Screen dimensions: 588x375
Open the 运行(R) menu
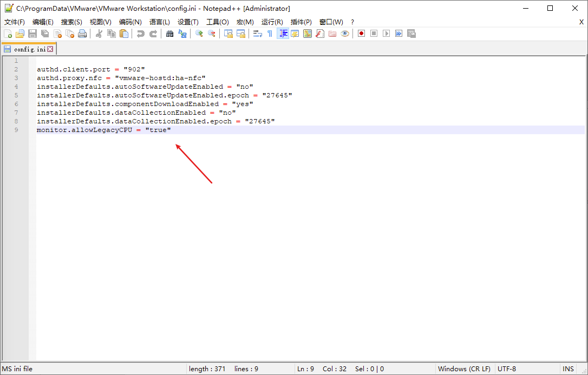(272, 22)
